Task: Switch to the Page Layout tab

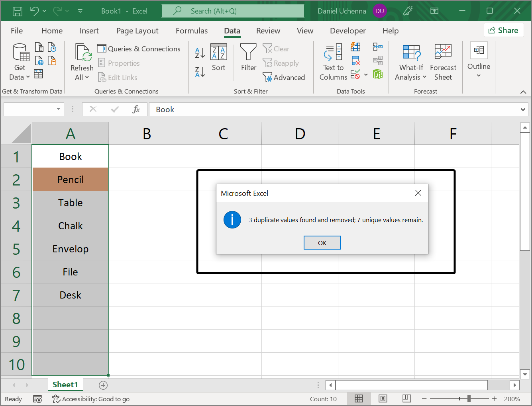Action: [x=137, y=31]
